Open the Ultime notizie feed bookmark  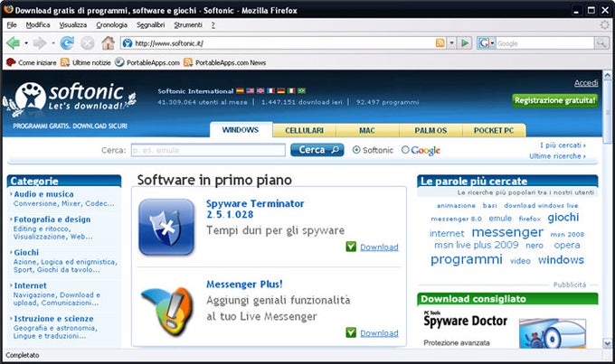pyautogui.click(x=86, y=62)
